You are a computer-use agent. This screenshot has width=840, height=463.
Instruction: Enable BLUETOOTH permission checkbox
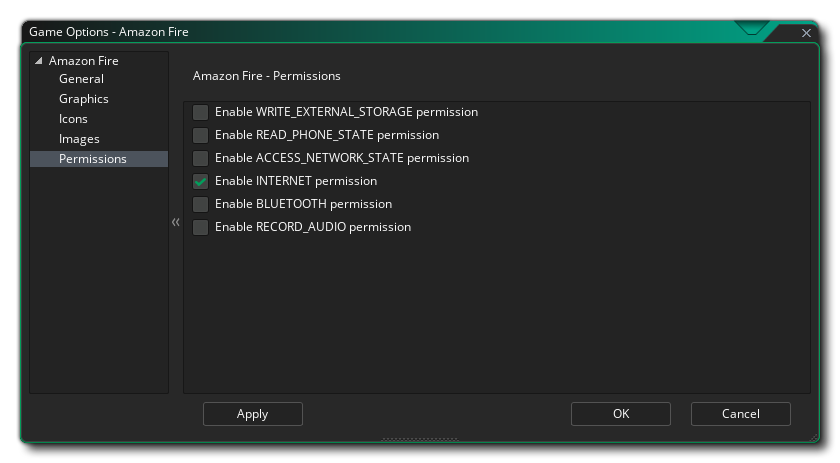(200, 204)
